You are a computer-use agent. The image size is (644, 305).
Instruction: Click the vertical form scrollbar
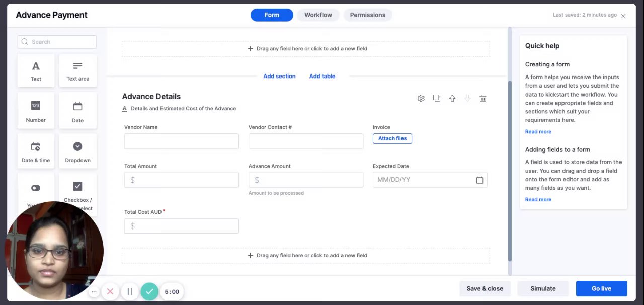pyautogui.click(x=510, y=171)
